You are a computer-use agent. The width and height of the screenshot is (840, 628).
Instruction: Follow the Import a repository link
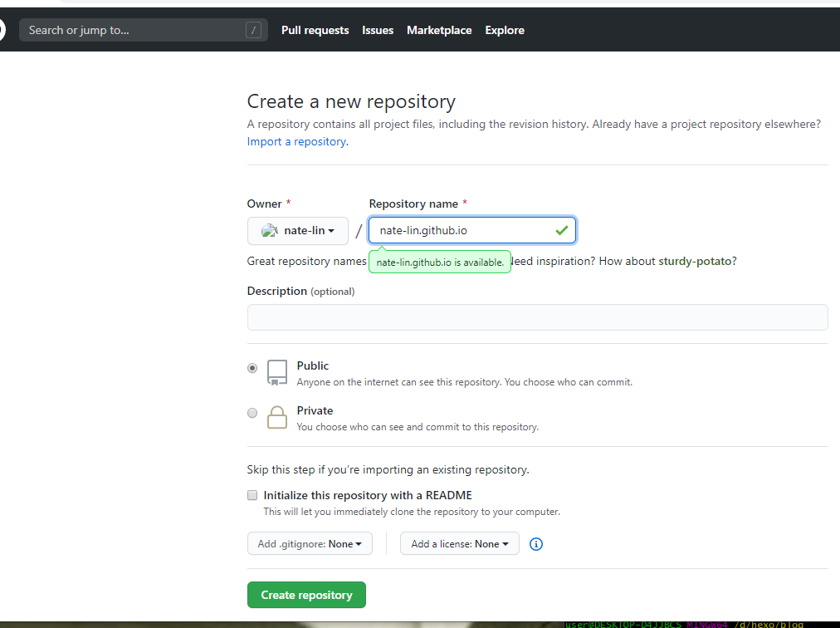click(x=298, y=141)
